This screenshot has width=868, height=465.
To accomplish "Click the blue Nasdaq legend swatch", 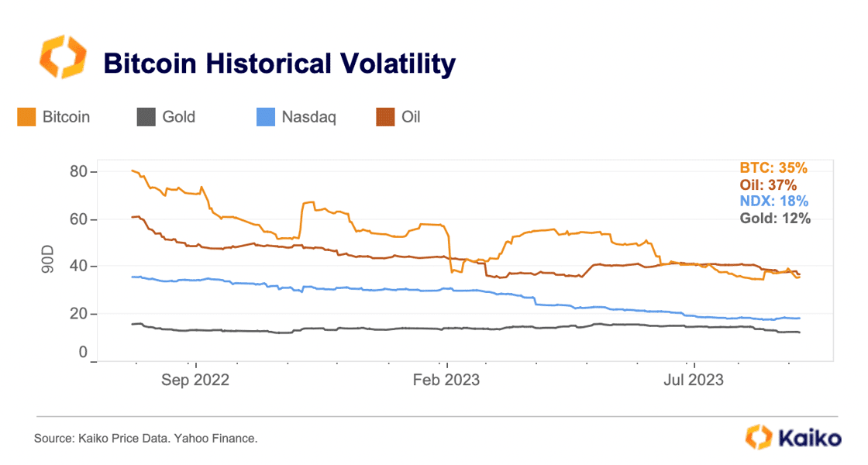I will coord(266,117).
